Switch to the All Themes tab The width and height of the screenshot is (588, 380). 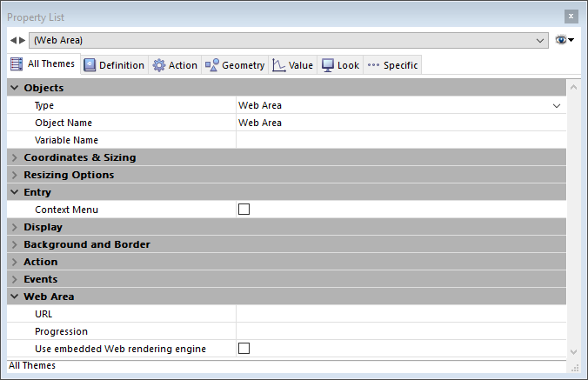click(43, 64)
